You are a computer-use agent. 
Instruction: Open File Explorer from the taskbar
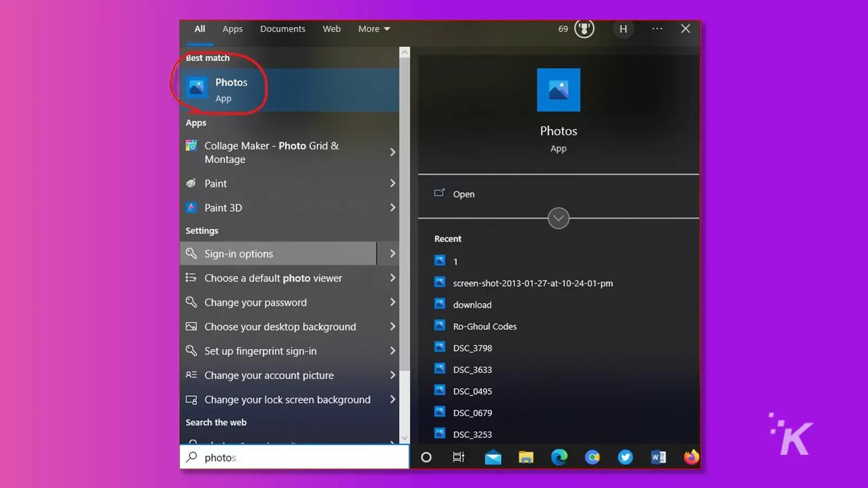coord(526,458)
